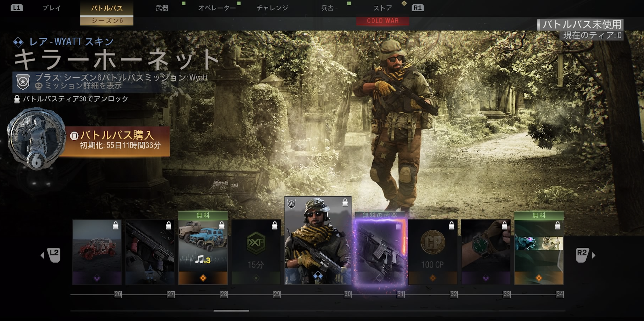Open the オペレーター tab
The image size is (644, 321).
click(x=217, y=8)
